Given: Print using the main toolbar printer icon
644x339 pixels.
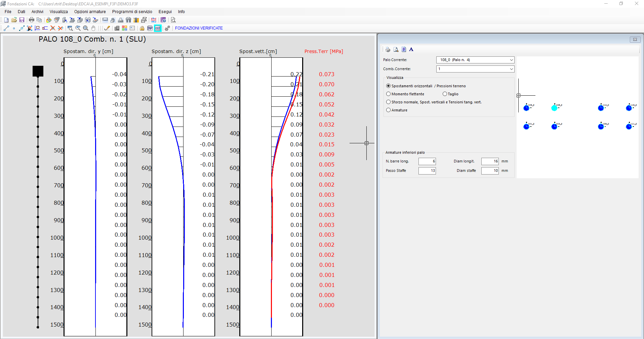Looking at the screenshot, I should click(x=32, y=20).
